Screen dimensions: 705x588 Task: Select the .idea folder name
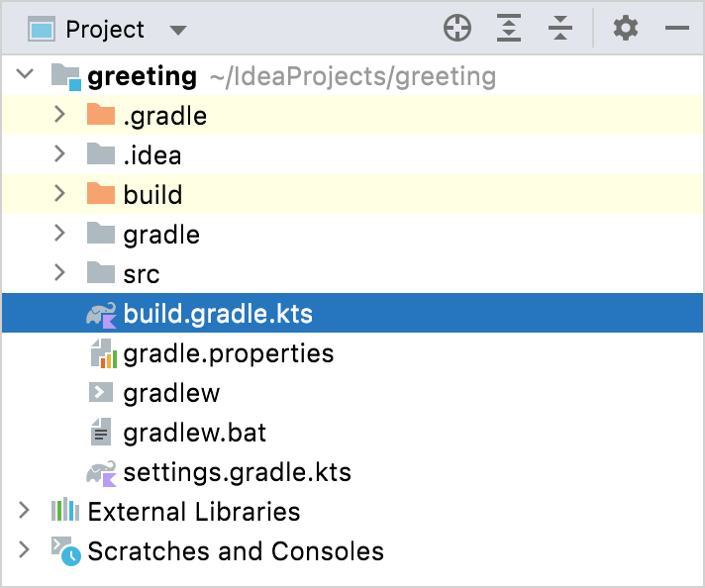click(x=152, y=155)
